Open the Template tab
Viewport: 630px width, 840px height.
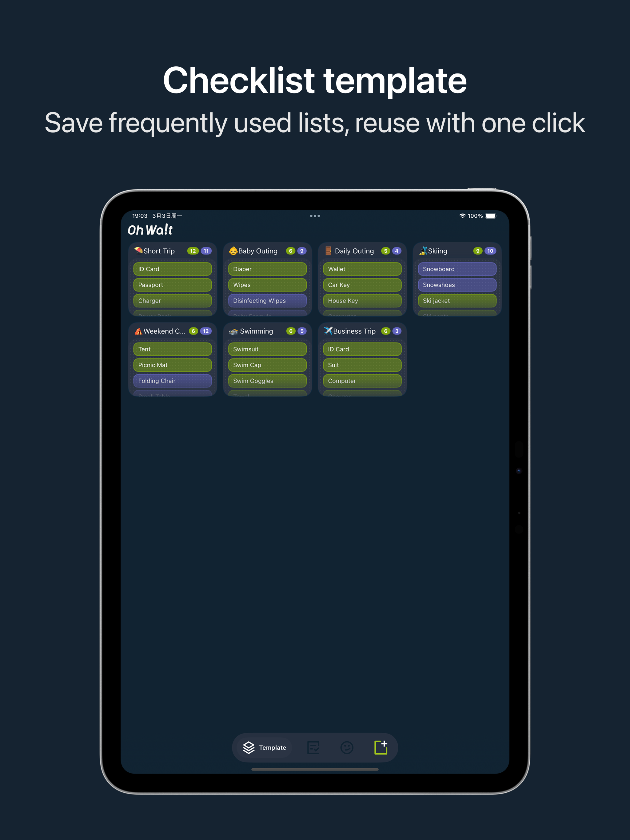(265, 747)
